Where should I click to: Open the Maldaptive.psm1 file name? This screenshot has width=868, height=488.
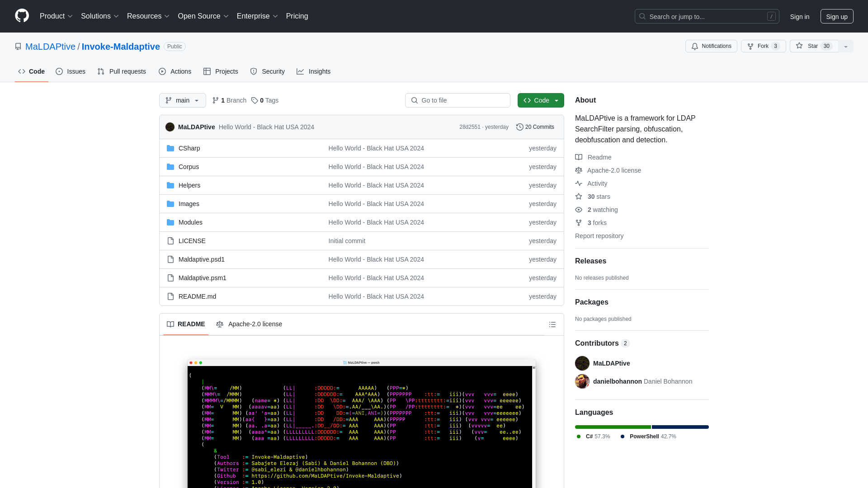click(203, 278)
